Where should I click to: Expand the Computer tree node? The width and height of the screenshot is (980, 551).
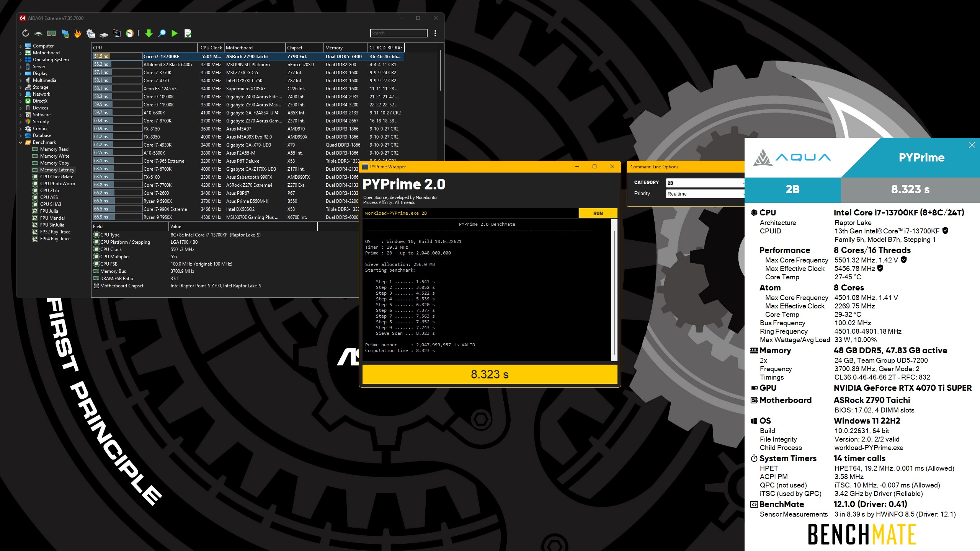coord(21,46)
